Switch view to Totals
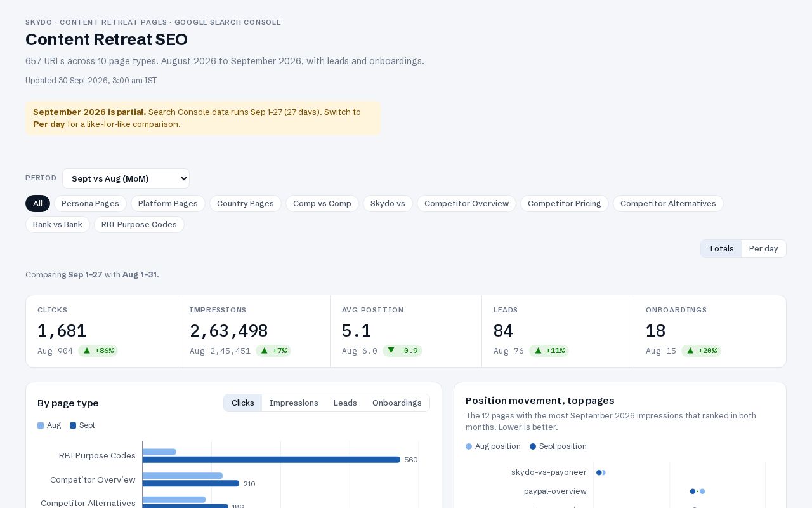 [x=721, y=248]
